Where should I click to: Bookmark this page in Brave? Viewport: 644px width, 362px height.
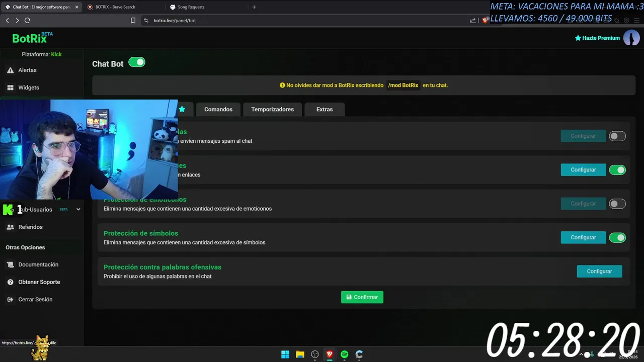tap(133, 21)
